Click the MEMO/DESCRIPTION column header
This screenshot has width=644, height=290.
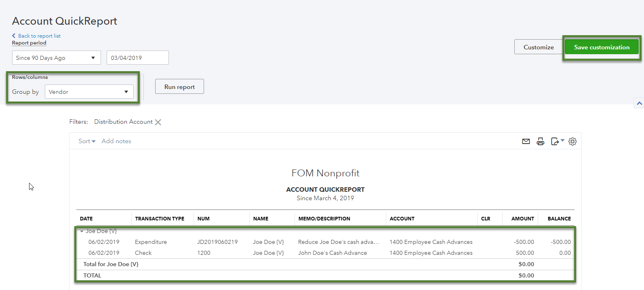pos(324,219)
